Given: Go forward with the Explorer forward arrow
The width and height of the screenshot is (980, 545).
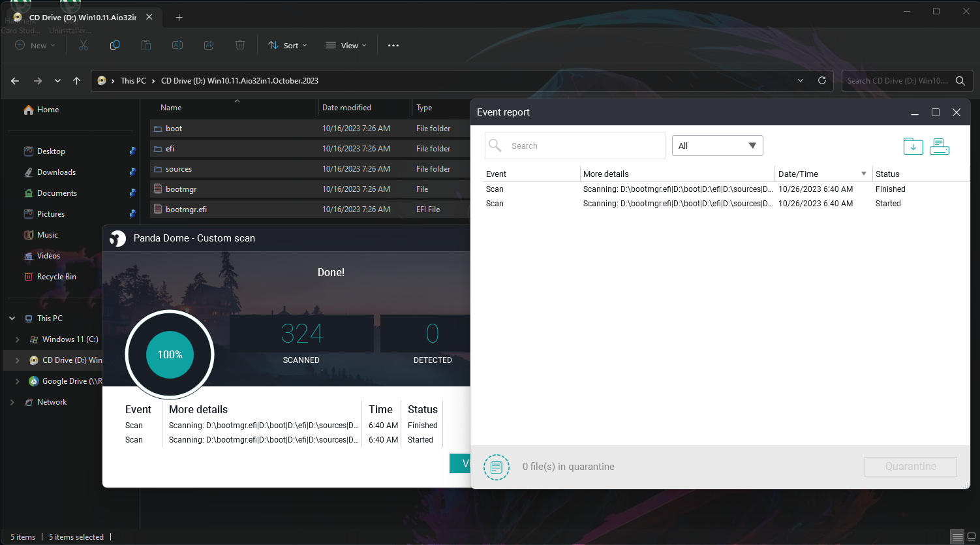Looking at the screenshot, I should click(38, 81).
